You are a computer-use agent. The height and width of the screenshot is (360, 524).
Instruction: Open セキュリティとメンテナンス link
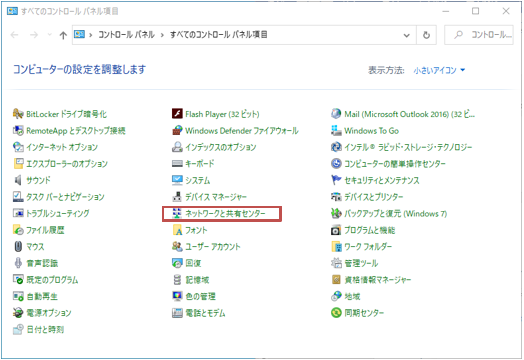click(382, 181)
